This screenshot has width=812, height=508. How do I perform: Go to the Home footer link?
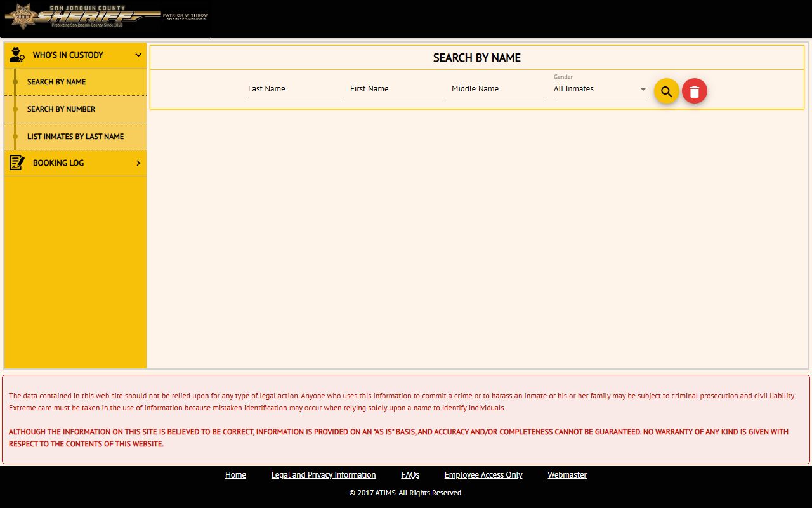235,475
